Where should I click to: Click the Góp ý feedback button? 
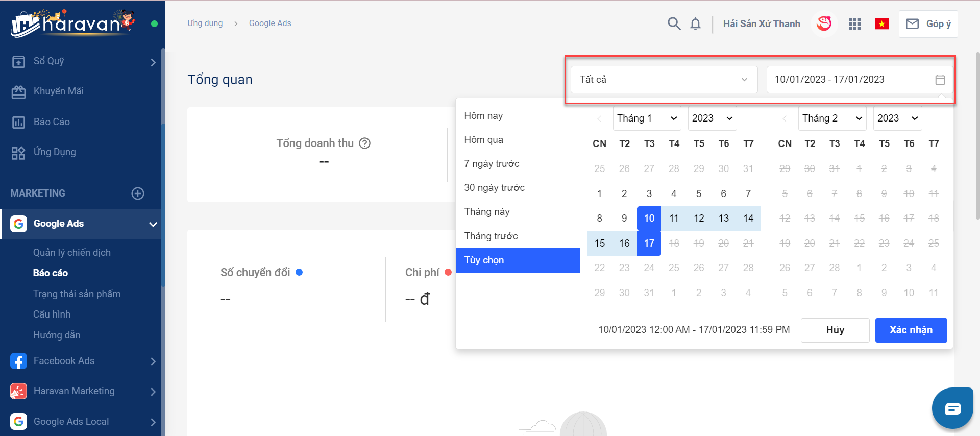[x=928, y=24]
